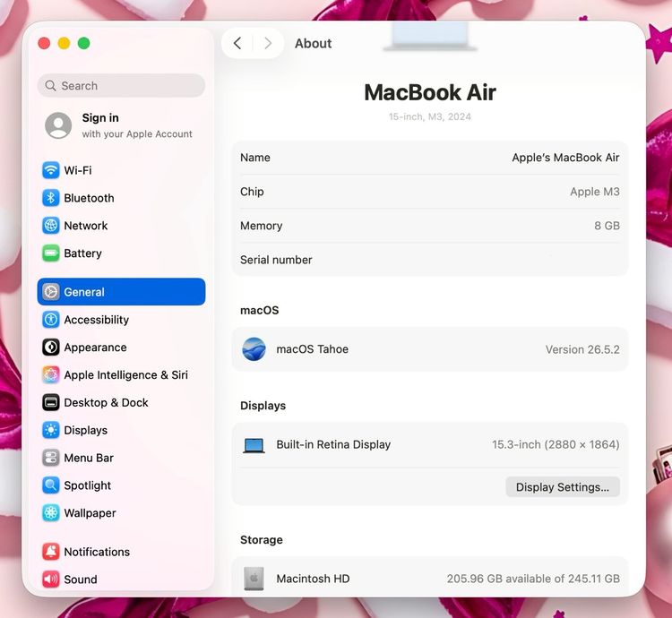
Task: Select the Chip value Apple M3
Action: (594, 192)
